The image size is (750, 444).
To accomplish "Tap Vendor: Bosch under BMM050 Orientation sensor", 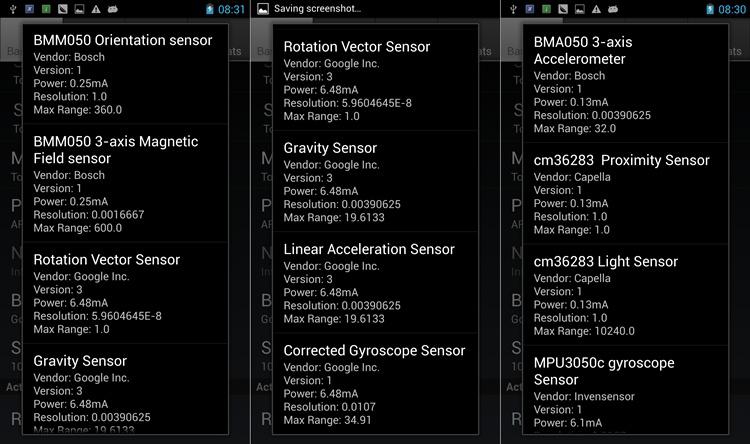I will (x=69, y=57).
